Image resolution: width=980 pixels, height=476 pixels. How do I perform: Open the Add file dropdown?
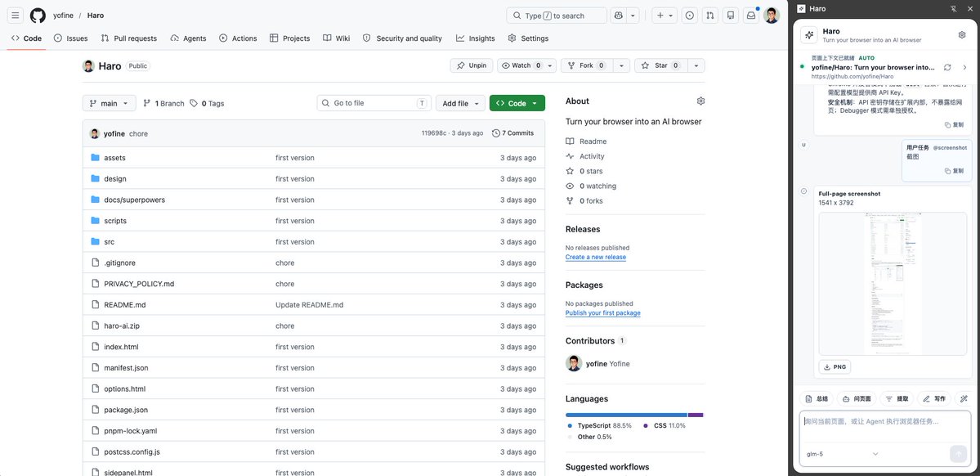pyautogui.click(x=461, y=103)
